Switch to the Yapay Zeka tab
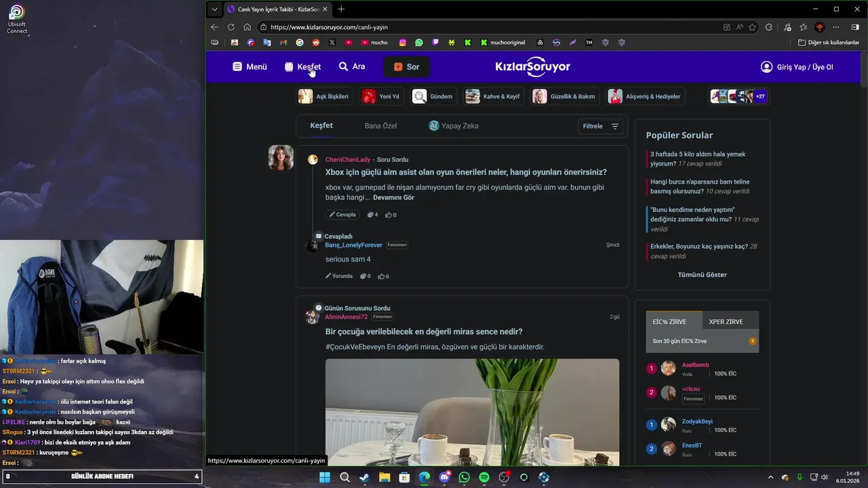The image size is (868, 488). (x=454, y=125)
